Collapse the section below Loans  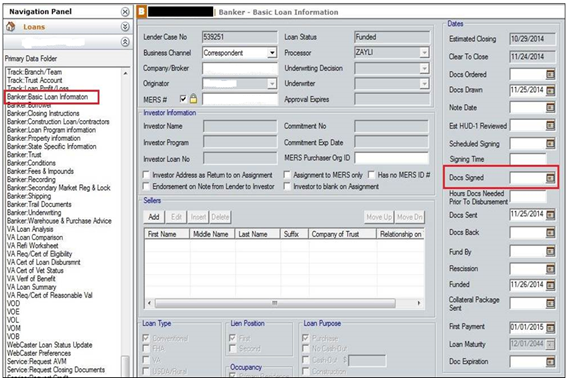[x=125, y=42]
